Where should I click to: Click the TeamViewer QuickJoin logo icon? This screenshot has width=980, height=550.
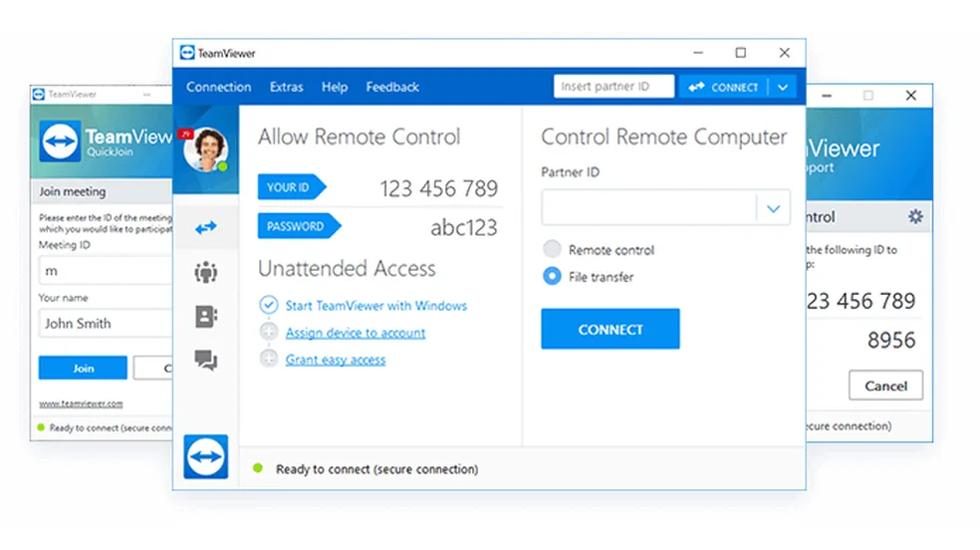60,141
